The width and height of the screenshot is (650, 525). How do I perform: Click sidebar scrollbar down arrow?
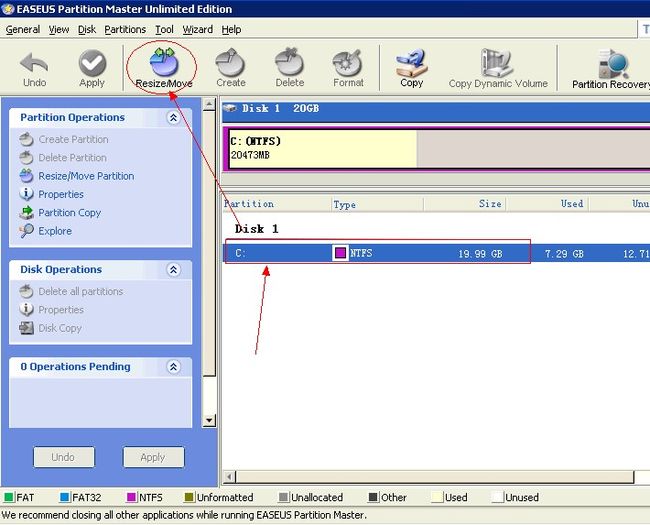209,420
